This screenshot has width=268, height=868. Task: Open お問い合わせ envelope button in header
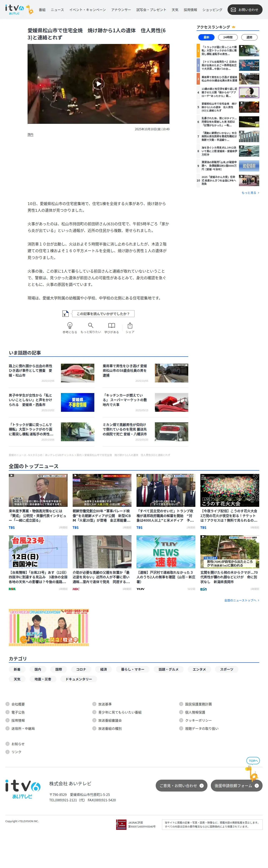(245, 10)
